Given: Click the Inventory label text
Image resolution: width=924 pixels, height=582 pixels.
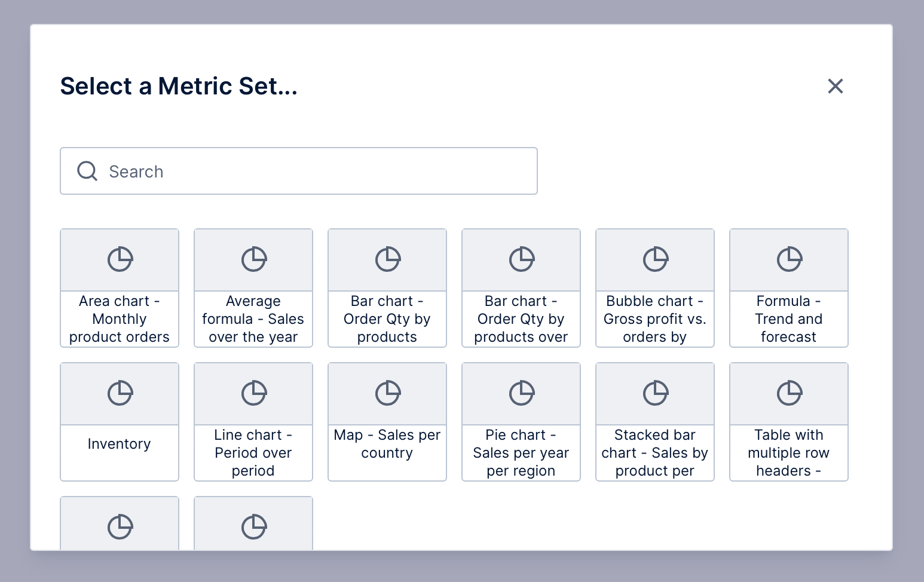Looking at the screenshot, I should coord(120,444).
